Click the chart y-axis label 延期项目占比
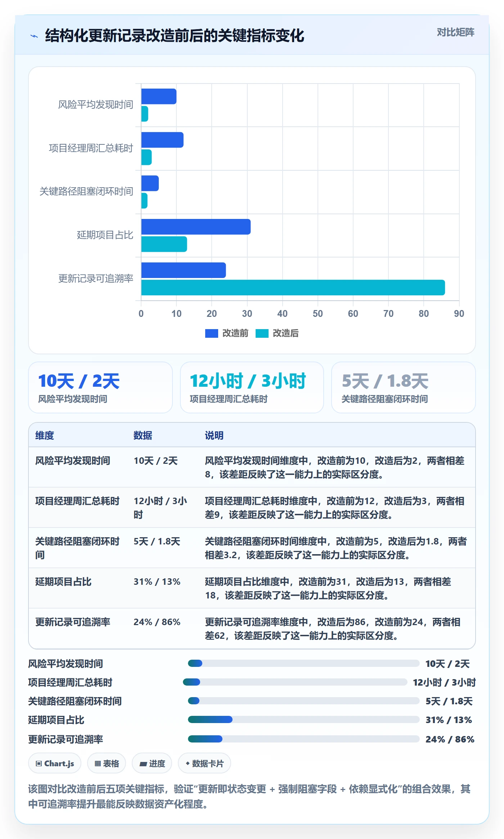 [x=105, y=235]
